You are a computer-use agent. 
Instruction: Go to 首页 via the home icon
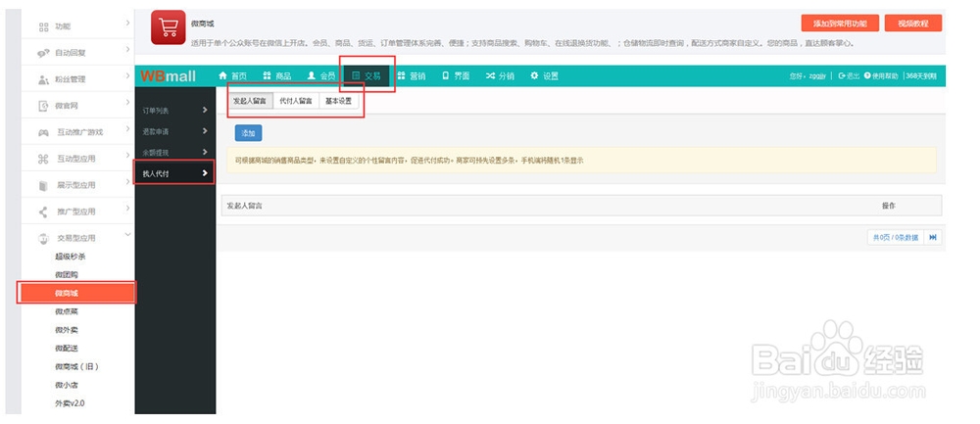pos(222,75)
